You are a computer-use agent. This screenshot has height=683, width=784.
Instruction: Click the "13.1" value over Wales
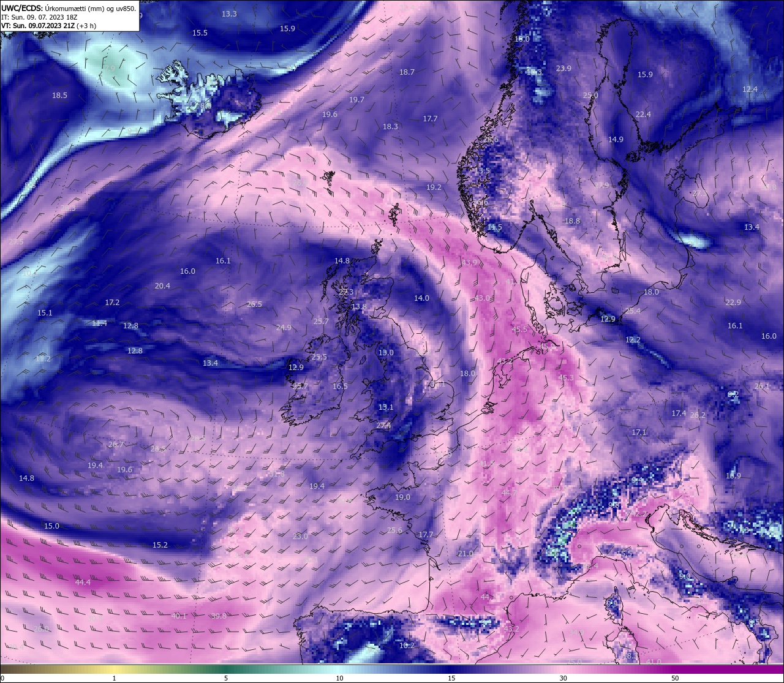click(386, 407)
